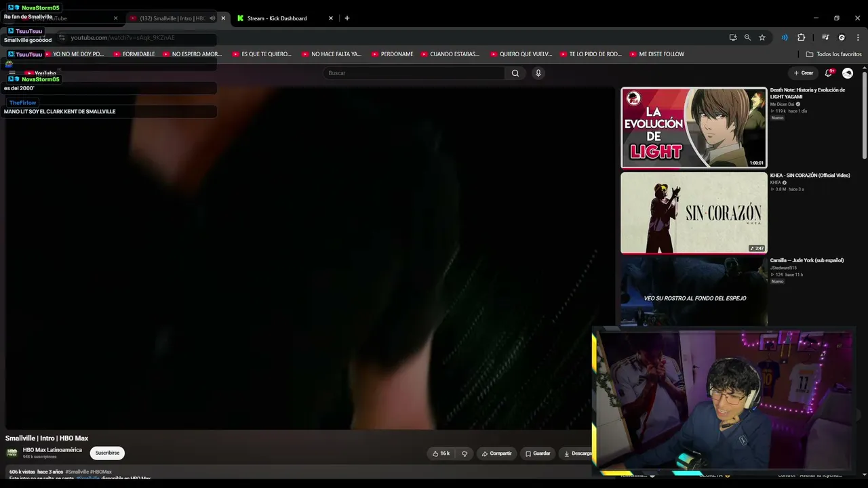
Task: Click the Descargar download button
Action: pos(576,453)
